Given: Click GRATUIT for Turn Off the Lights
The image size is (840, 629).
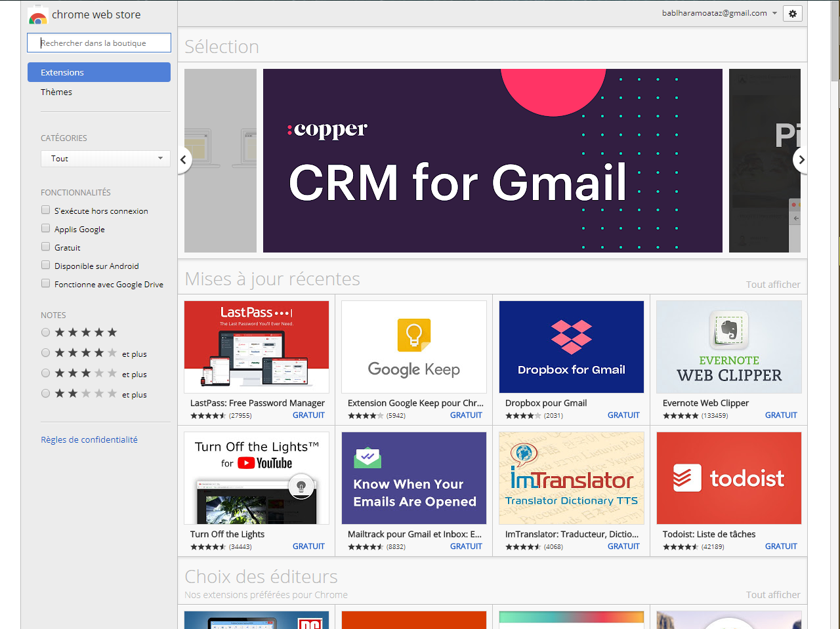Looking at the screenshot, I should [308, 546].
